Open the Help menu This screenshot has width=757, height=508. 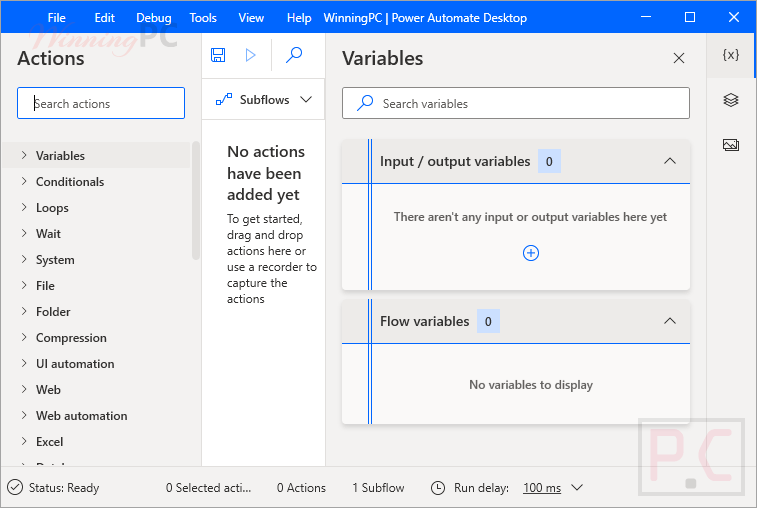(299, 18)
